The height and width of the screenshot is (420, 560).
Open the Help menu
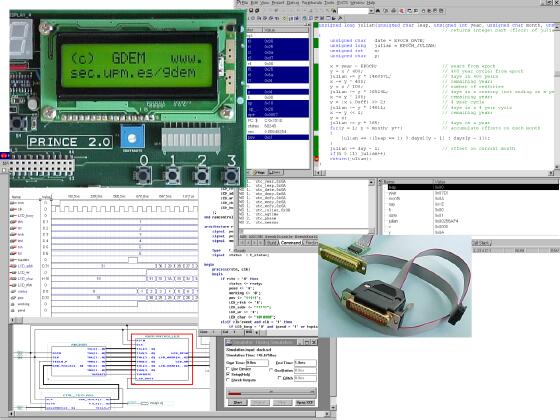pos(371,2)
